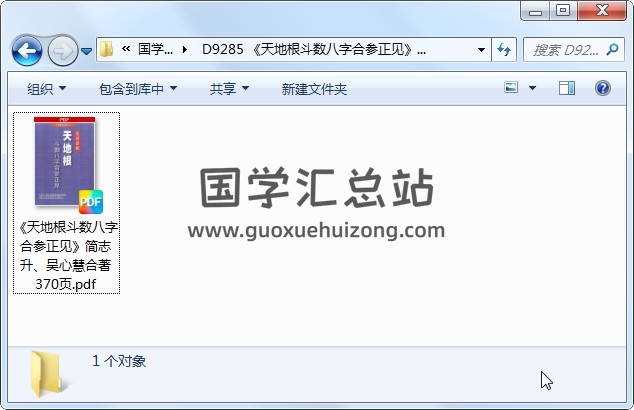The width and height of the screenshot is (634, 410).
Task: Open the 组织 menu
Action: click(46, 89)
